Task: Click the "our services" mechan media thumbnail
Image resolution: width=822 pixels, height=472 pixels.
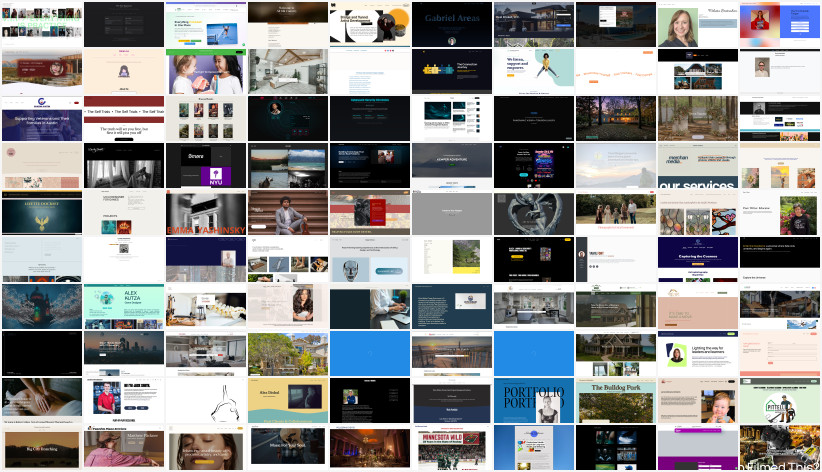Action: (698, 166)
